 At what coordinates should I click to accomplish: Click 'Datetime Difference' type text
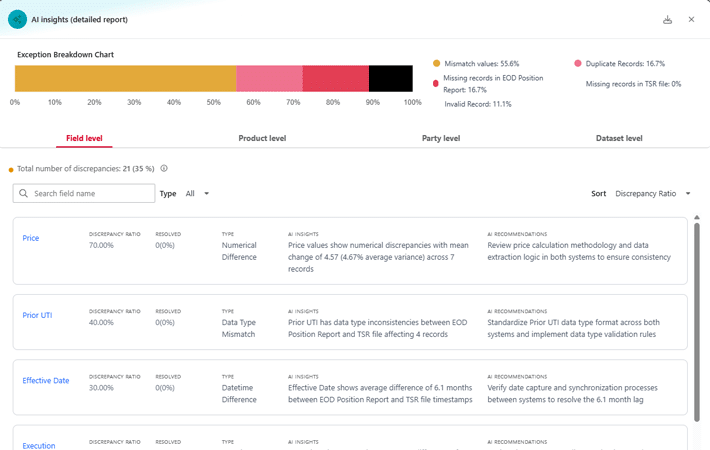239,394
